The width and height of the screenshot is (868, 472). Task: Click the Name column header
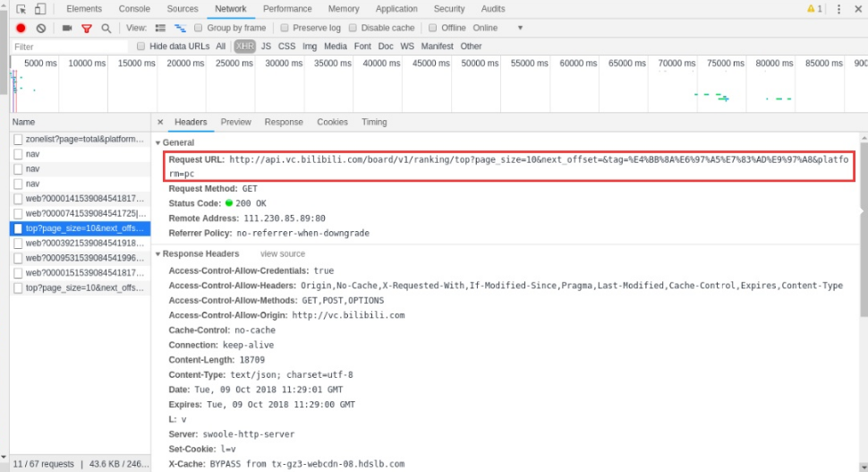(80, 122)
